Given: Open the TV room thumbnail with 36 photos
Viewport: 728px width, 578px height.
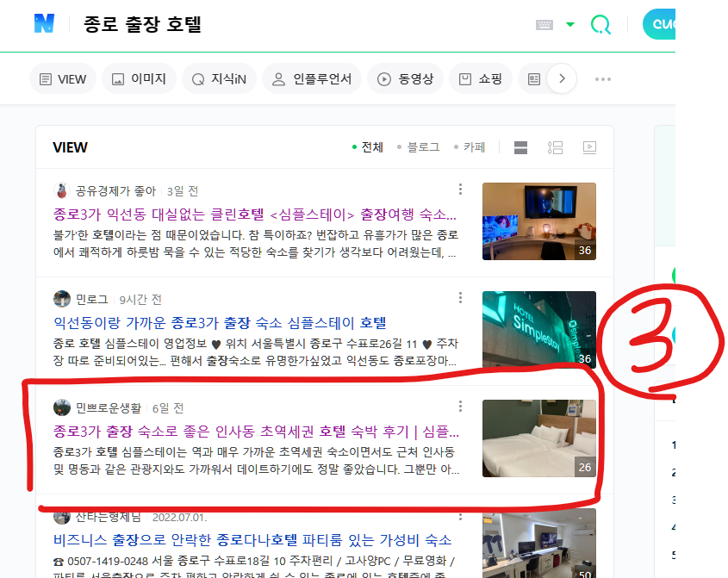Looking at the screenshot, I should point(539,221).
